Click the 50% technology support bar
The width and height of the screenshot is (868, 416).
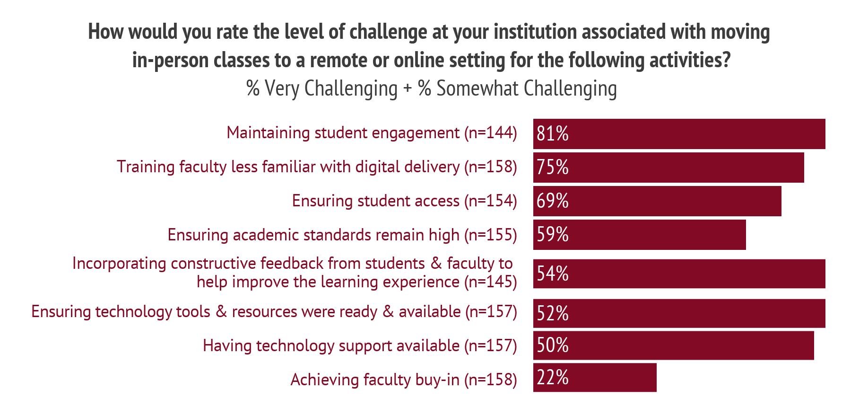(x=674, y=345)
